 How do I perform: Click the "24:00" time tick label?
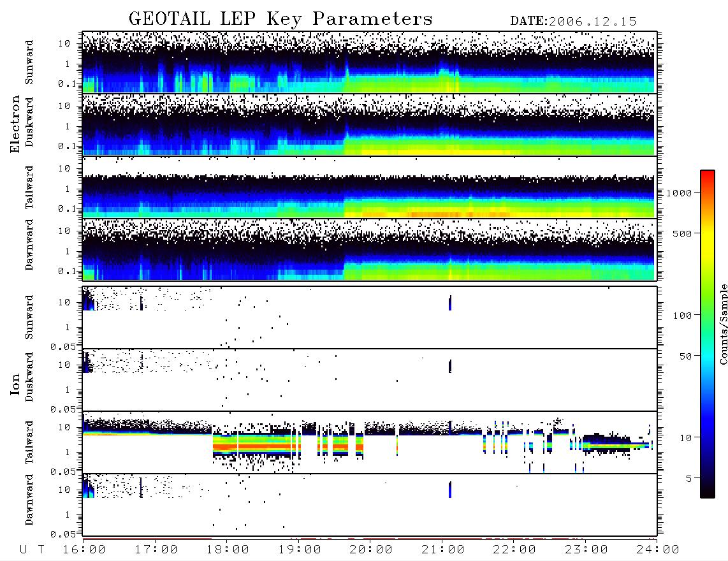click(657, 550)
